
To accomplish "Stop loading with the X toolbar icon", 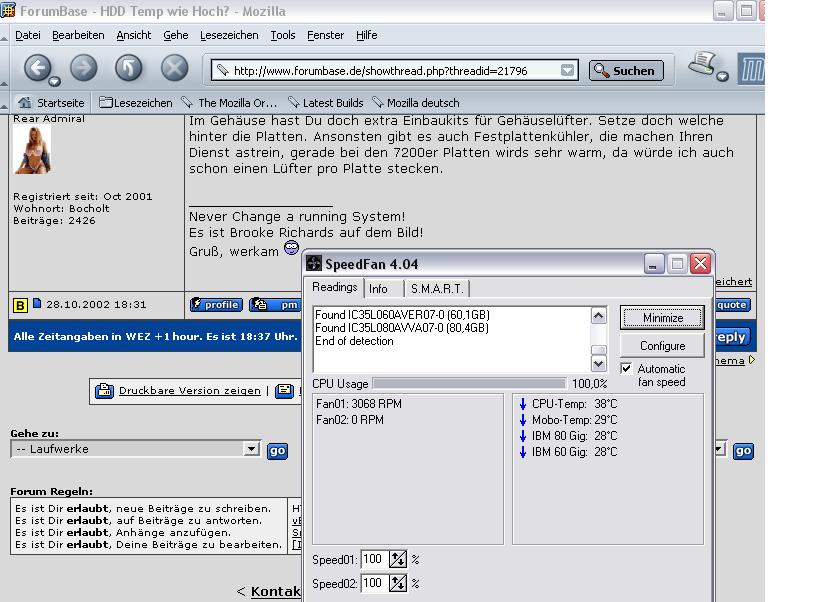I will 174,67.
